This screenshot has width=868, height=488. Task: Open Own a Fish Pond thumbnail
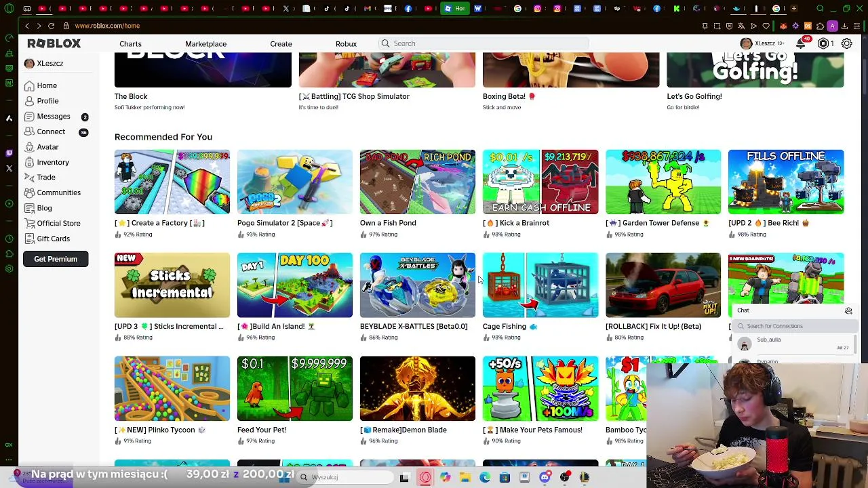coord(418,182)
